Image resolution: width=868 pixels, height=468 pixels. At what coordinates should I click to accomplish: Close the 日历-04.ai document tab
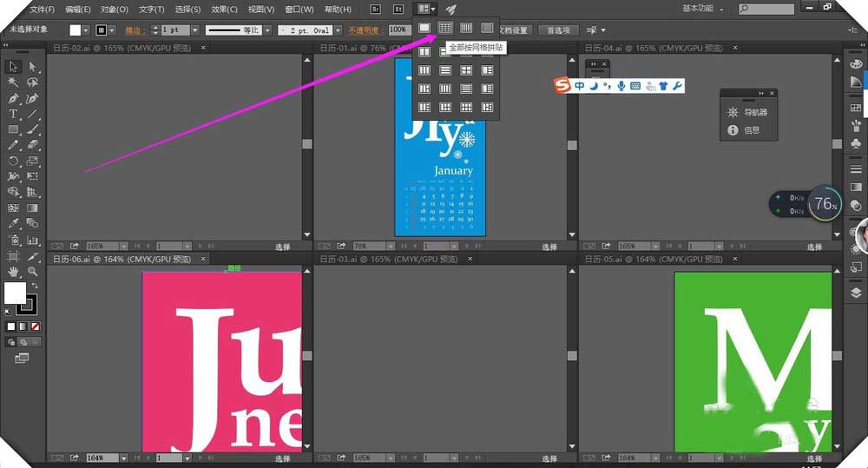pyautogui.click(x=735, y=48)
